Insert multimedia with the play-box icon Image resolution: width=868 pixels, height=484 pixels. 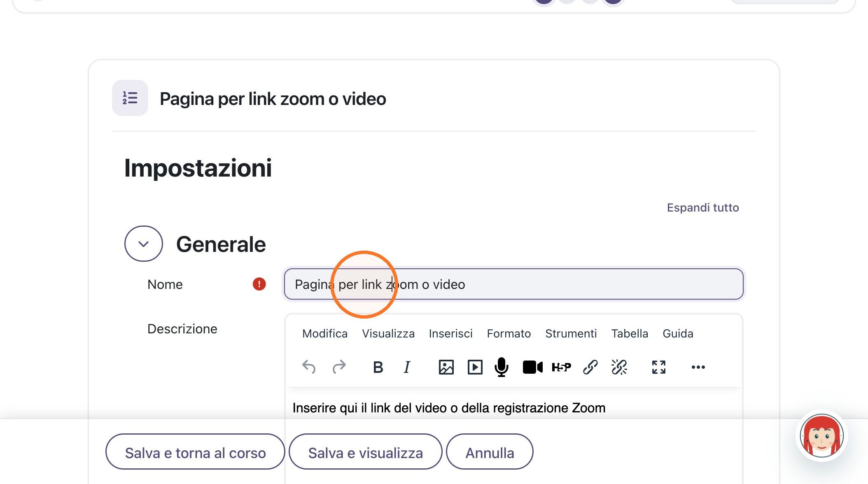tap(475, 367)
